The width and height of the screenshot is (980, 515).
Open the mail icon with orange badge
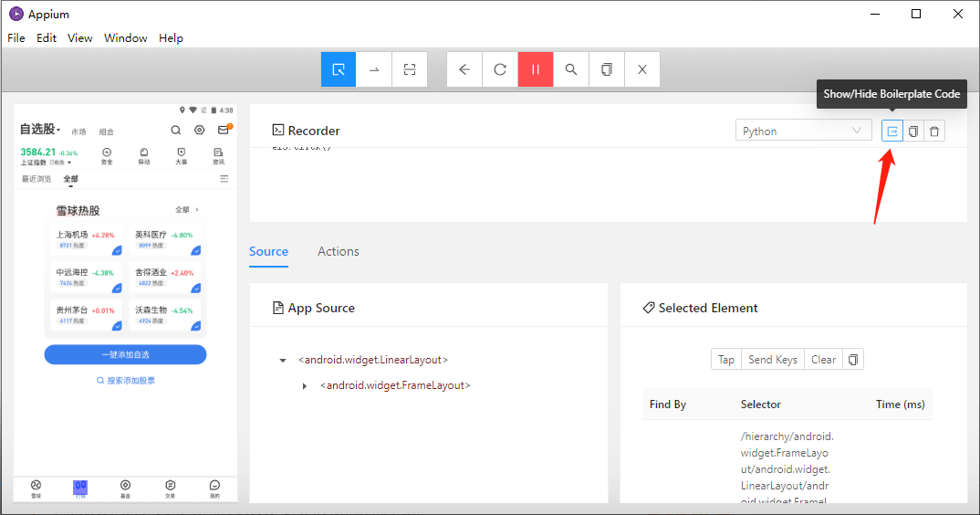(224, 130)
